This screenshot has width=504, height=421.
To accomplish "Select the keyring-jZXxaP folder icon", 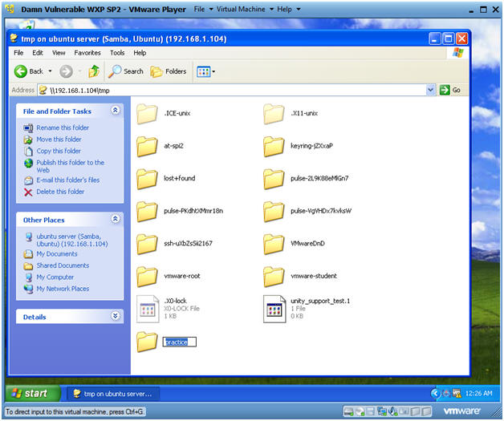I will pos(274,147).
